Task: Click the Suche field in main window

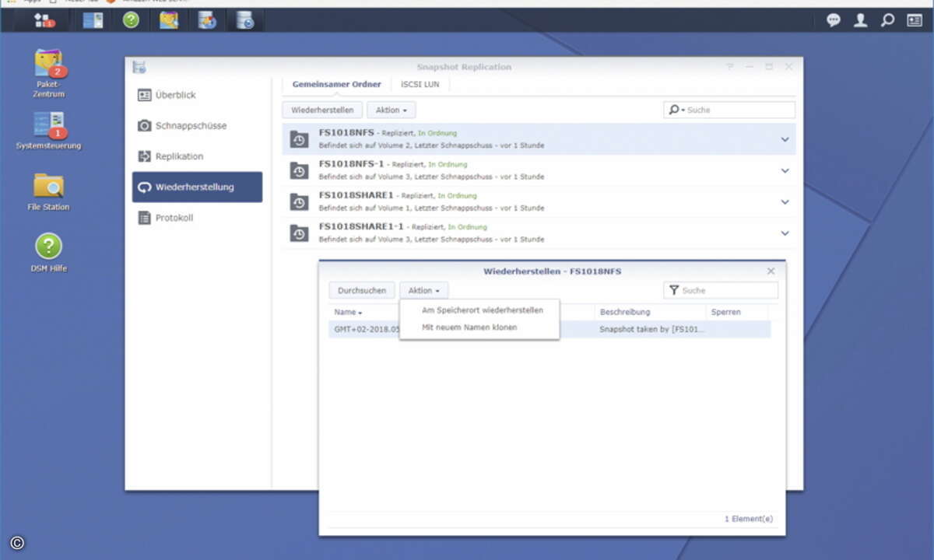Action: (729, 110)
